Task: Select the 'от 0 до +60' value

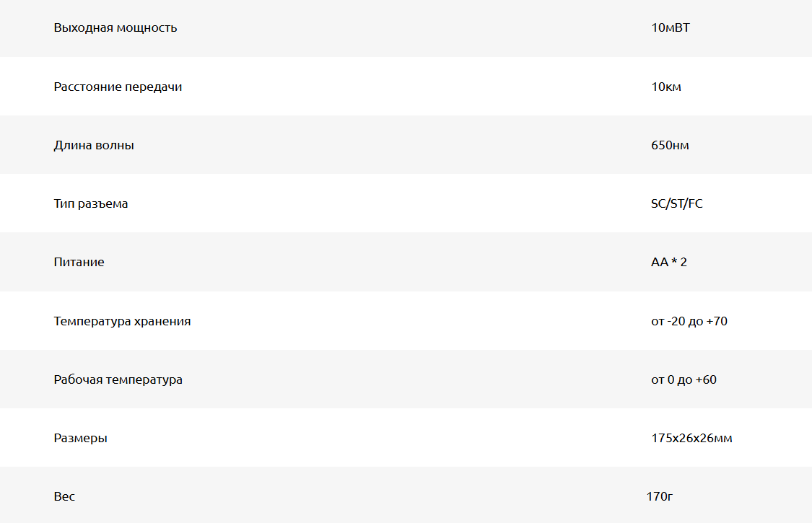Action: pos(684,379)
